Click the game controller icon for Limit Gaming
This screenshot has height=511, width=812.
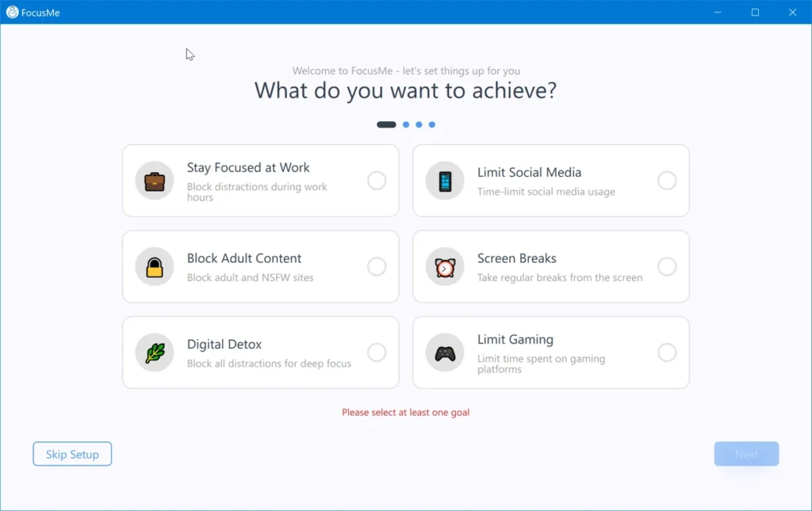point(445,353)
